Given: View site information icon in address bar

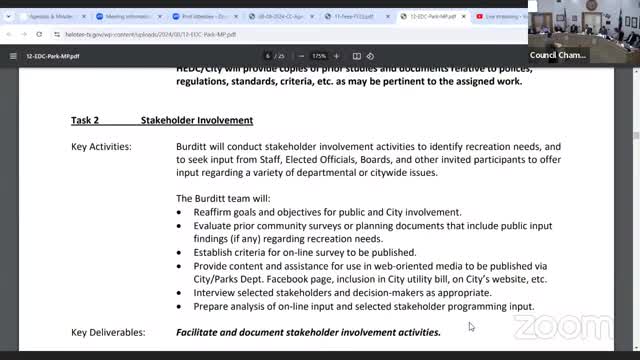Looking at the screenshot, I should (57, 35).
